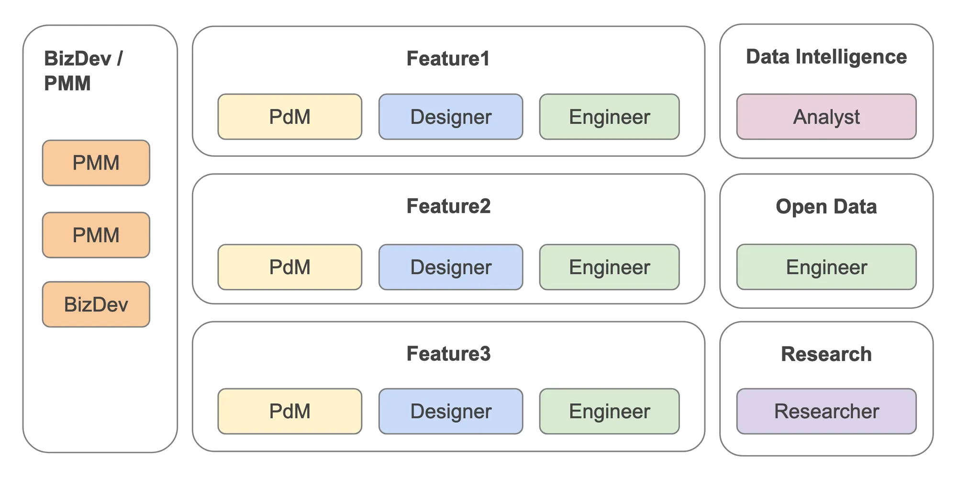This screenshot has width=980, height=479.
Task: Select the PdM box in Feature2
Action: tap(290, 267)
